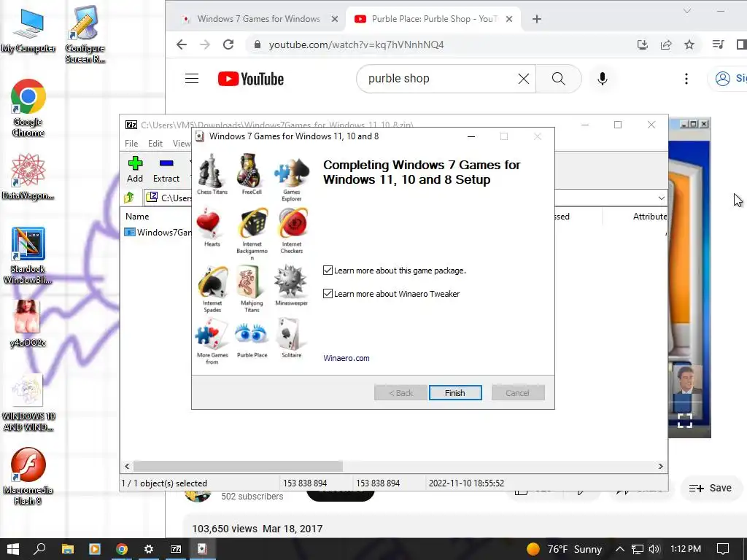
Task: Click Save under the YouTube video
Action: click(x=711, y=488)
